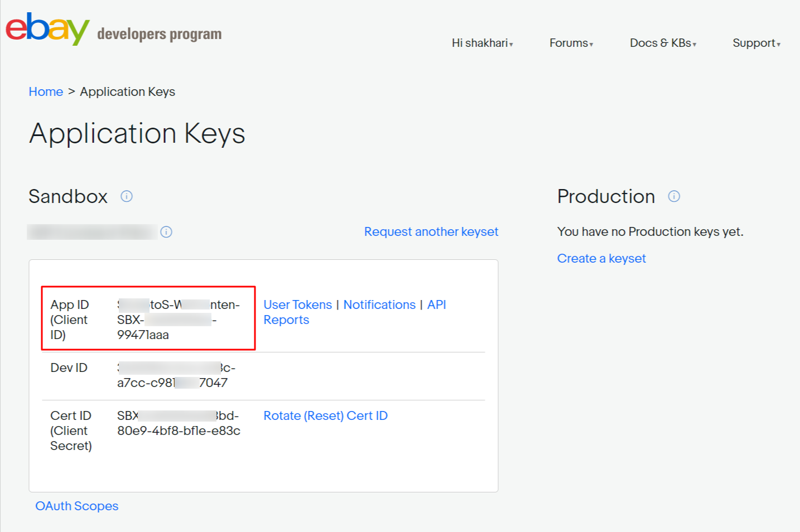Image resolution: width=800 pixels, height=532 pixels.
Task: Expand the Docs & KBs menu
Action: (663, 43)
